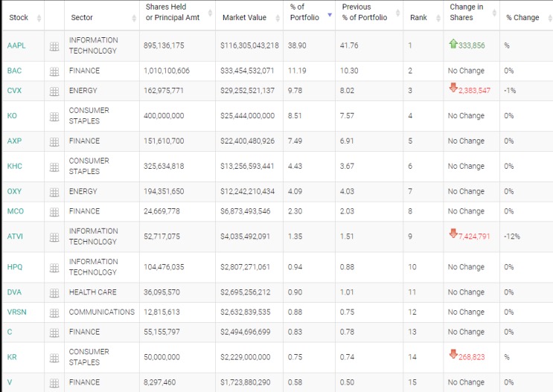Open the grid icon in the MCO row
The image size is (553, 392).
[54, 212]
